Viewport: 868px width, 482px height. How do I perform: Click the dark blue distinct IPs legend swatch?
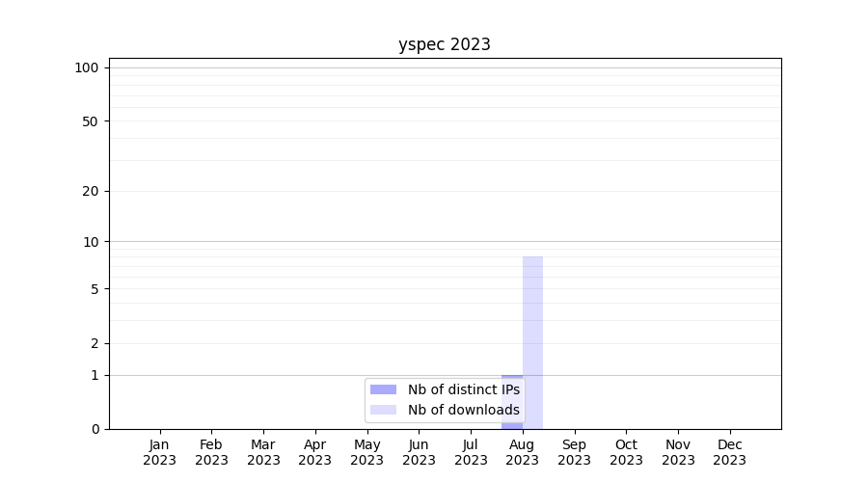click(x=383, y=389)
